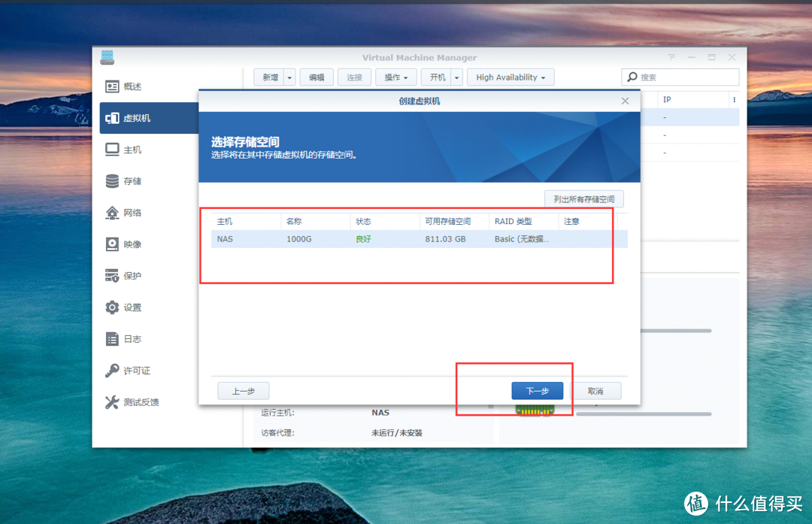
Task: Expand the 开机 dropdown arrow
Action: pyautogui.click(x=456, y=77)
